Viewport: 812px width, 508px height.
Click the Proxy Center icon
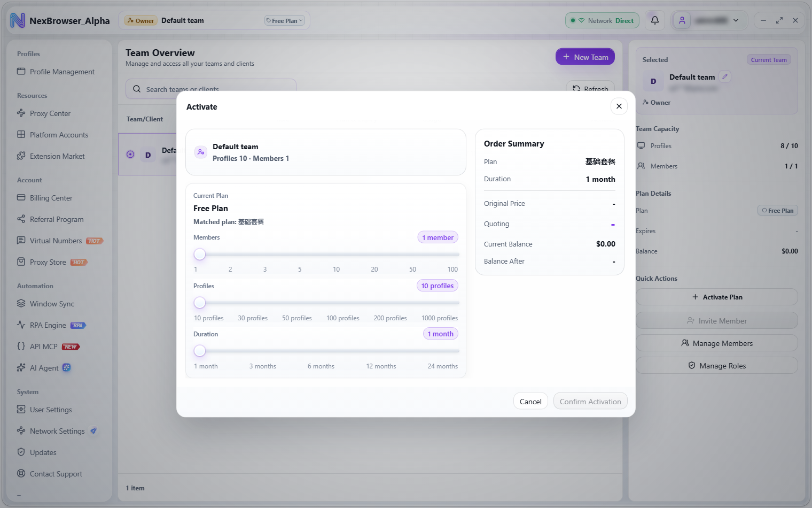tap(21, 113)
